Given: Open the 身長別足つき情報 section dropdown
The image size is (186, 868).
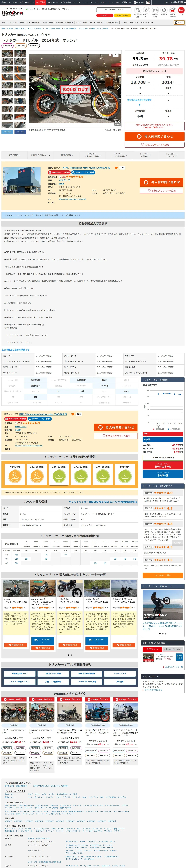Looking at the screenshot, I should (x=93, y=155).
